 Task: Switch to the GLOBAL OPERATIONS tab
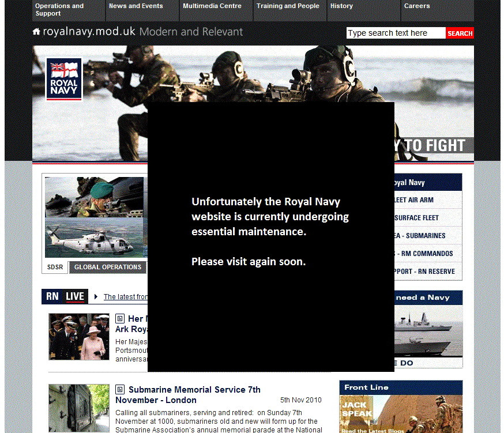tap(108, 268)
